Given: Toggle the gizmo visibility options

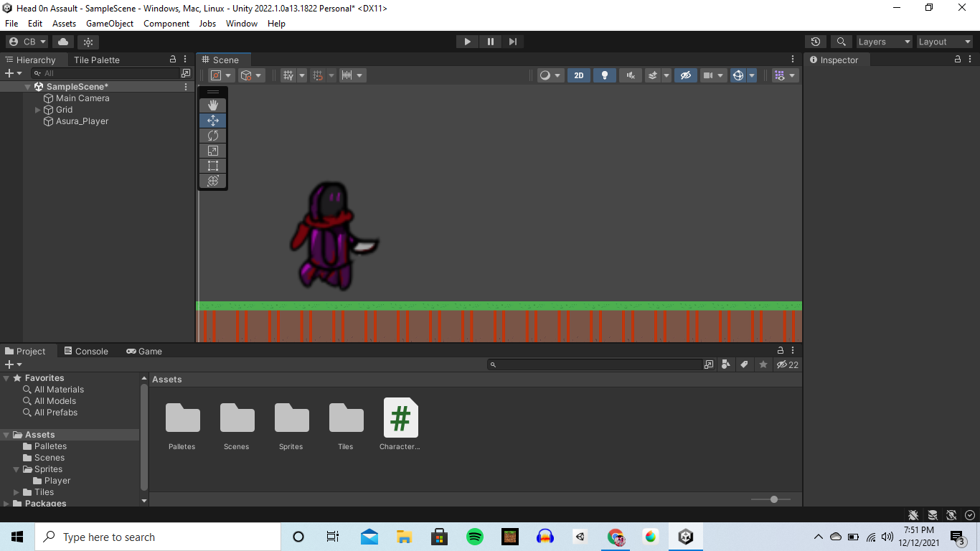Looking at the screenshot, I should [x=781, y=75].
